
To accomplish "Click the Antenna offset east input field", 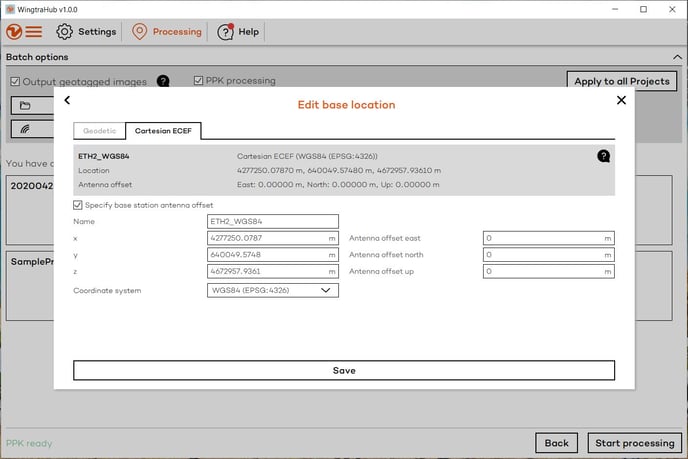I will point(547,239).
